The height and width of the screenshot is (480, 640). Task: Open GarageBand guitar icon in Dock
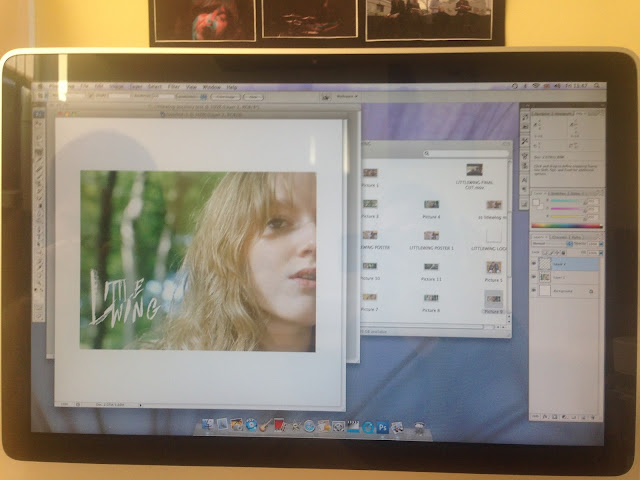tap(265, 425)
